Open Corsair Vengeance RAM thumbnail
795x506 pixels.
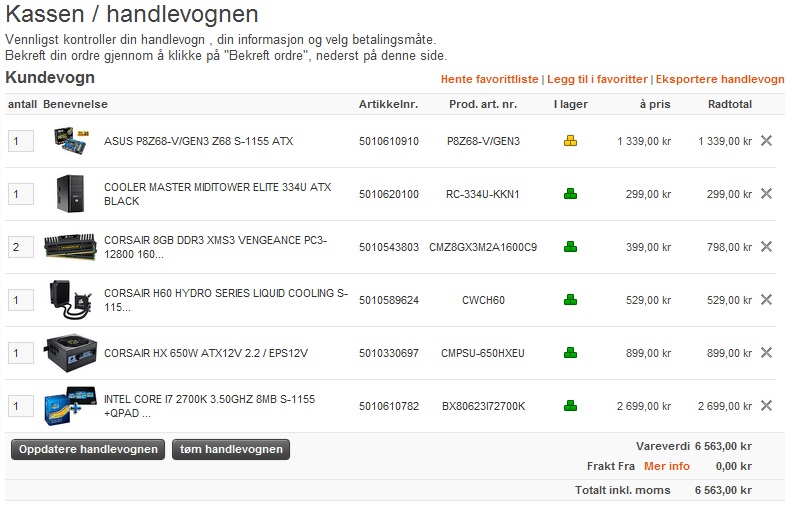tap(70, 247)
